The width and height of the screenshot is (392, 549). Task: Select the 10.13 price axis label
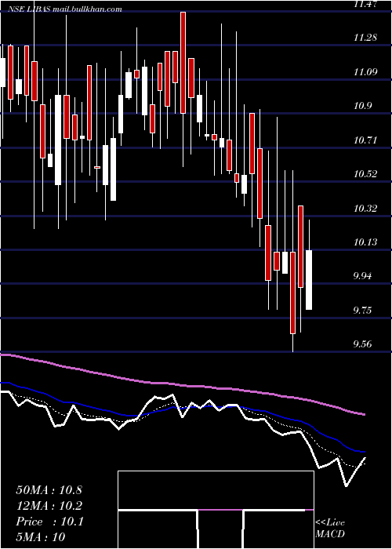click(x=365, y=242)
